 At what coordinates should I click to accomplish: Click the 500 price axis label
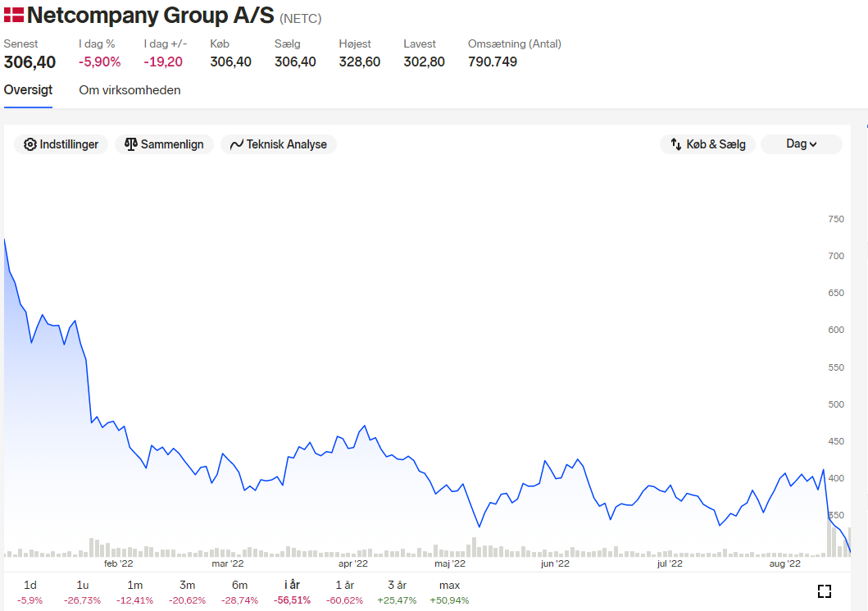point(836,404)
